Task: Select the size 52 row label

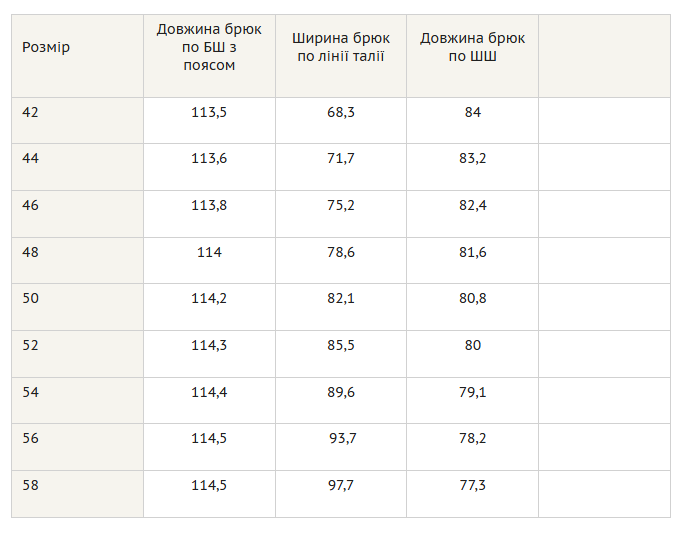Action: tap(30, 345)
